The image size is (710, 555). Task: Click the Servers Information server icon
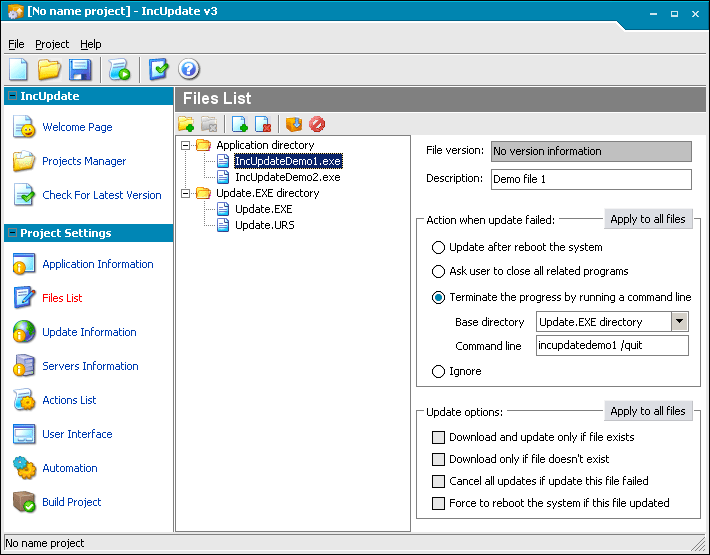(x=24, y=366)
